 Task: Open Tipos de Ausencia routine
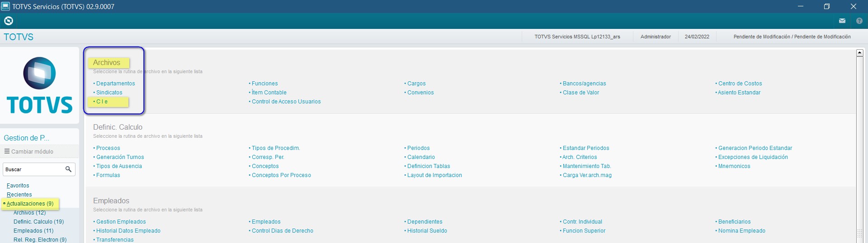point(119,166)
